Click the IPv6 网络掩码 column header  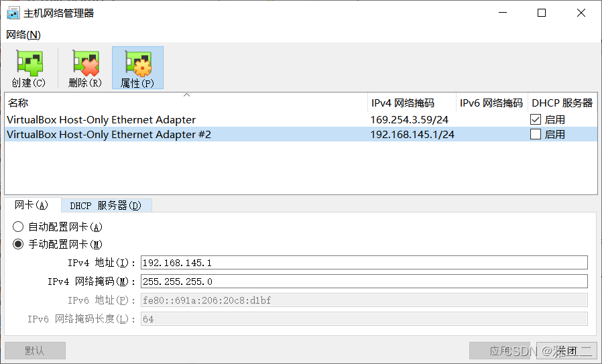[x=492, y=103]
